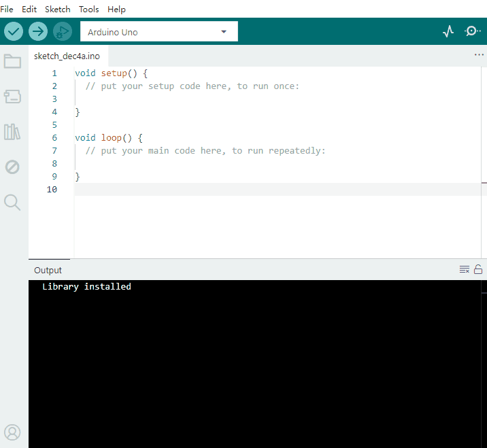
Task: Open the account profile icon
Action: (12, 432)
